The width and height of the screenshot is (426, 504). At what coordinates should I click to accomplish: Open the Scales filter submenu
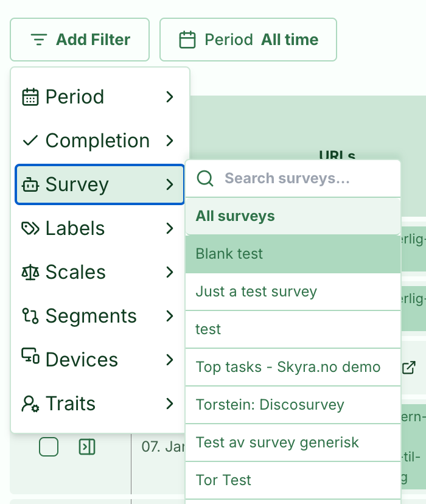pos(100,272)
